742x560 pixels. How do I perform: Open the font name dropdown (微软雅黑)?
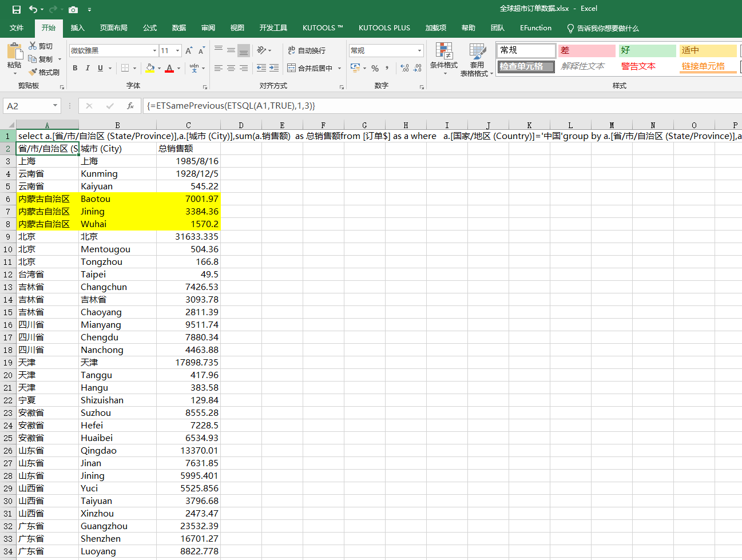point(154,51)
